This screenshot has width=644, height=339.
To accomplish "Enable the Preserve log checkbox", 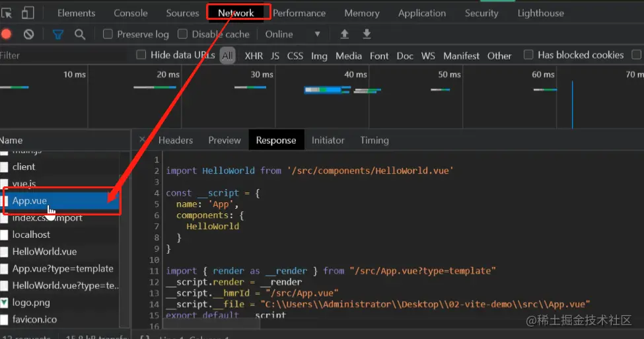I will [x=108, y=34].
